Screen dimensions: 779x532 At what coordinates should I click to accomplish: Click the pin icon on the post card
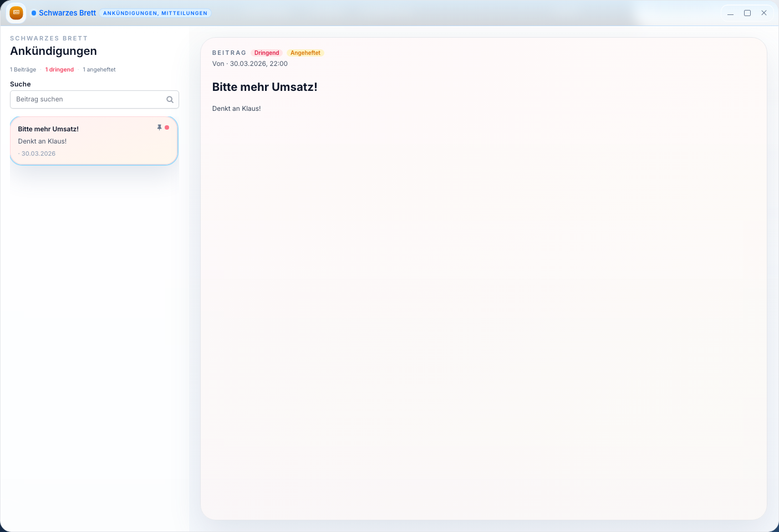coord(159,127)
